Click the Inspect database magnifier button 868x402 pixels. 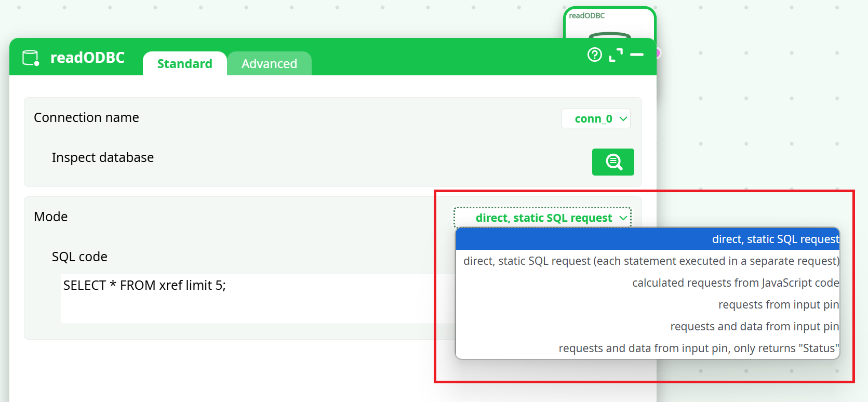coord(613,162)
